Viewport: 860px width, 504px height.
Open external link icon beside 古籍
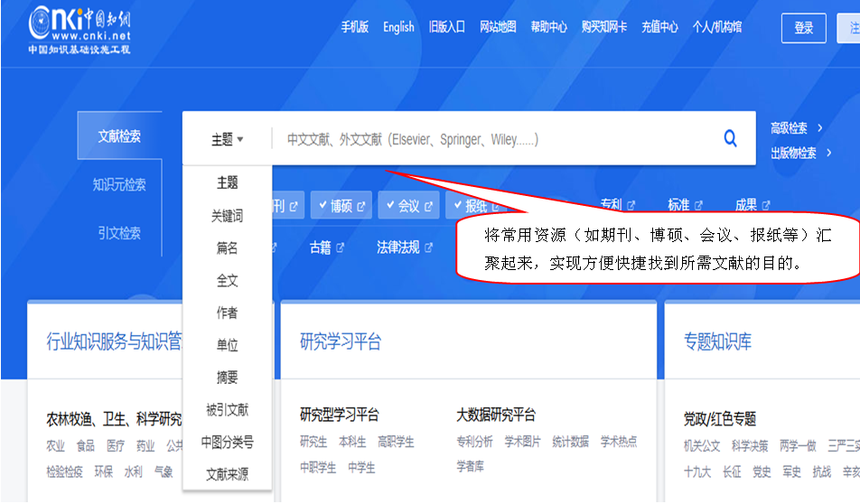tap(340, 247)
